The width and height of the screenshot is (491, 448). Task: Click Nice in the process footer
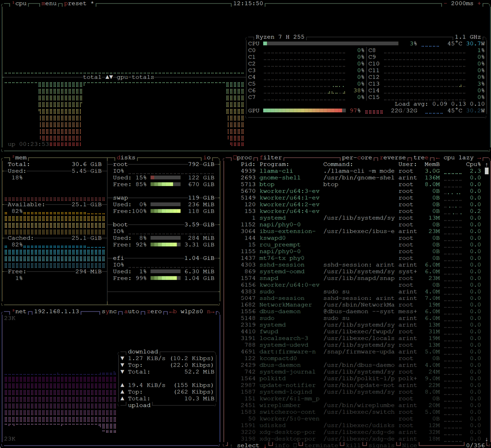tap(410, 446)
